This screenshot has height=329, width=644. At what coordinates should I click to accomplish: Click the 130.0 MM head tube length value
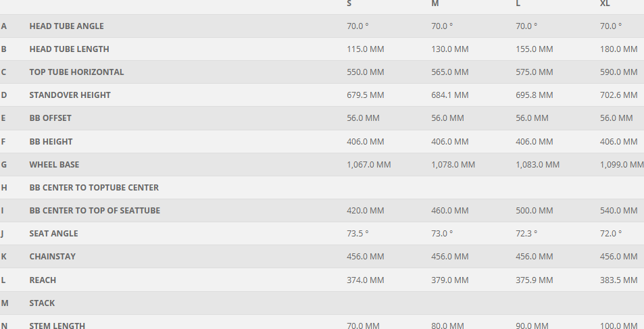point(449,49)
